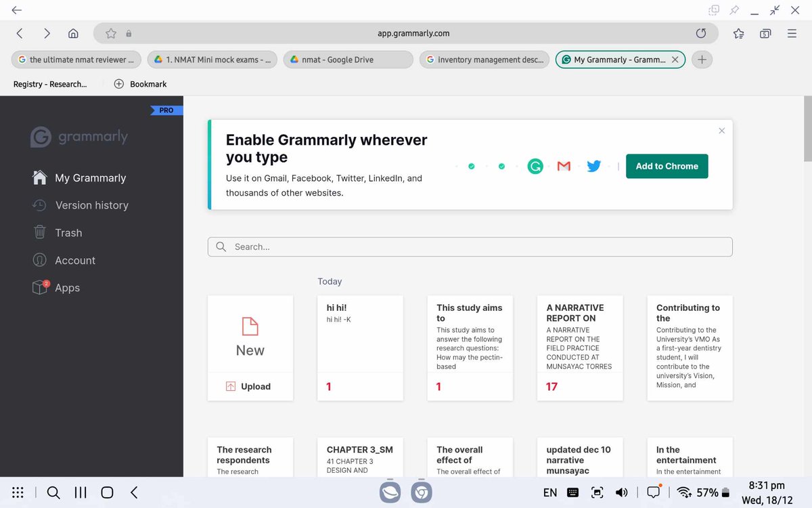Go back using the browser back arrow

click(x=20, y=33)
